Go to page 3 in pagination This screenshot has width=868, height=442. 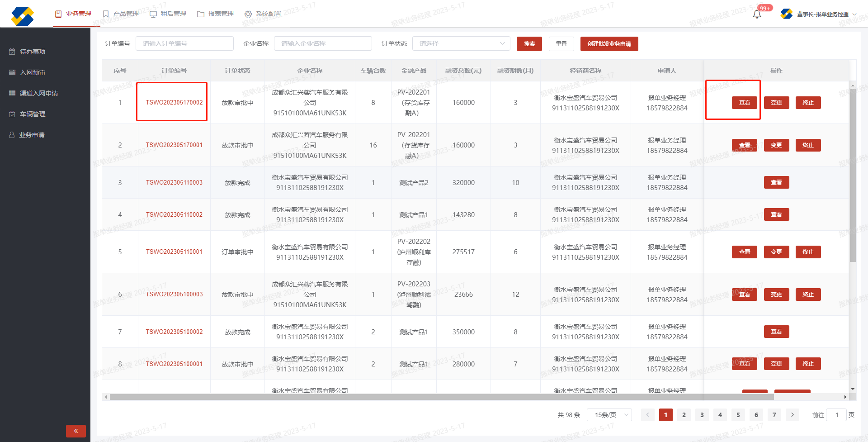coord(702,415)
